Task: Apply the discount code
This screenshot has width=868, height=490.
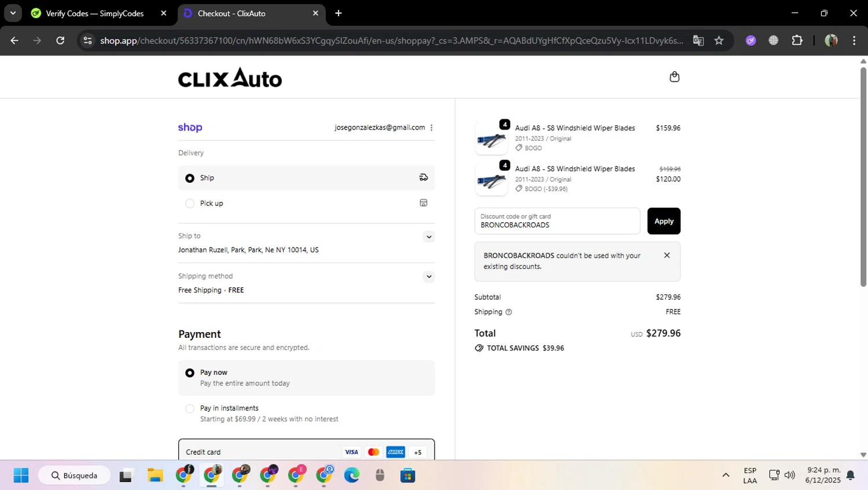Action: tap(664, 221)
